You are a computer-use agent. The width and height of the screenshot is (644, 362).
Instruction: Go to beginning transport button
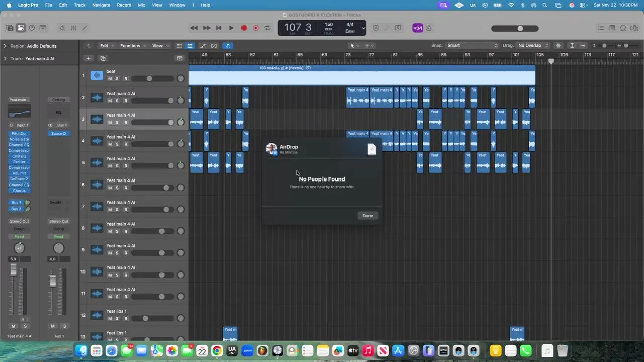coord(219,28)
